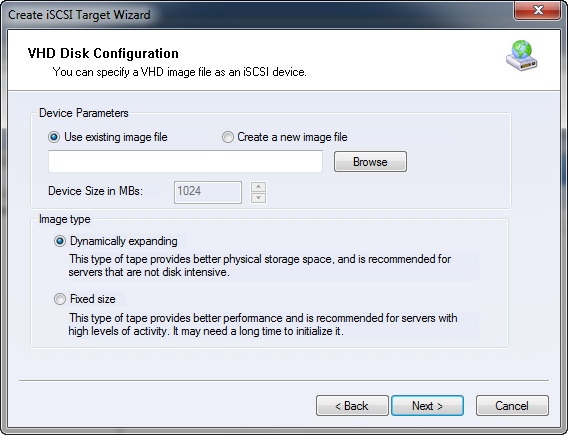Click the Device Size in MBs label
The width and height of the screenshot is (568, 435).
[96, 191]
